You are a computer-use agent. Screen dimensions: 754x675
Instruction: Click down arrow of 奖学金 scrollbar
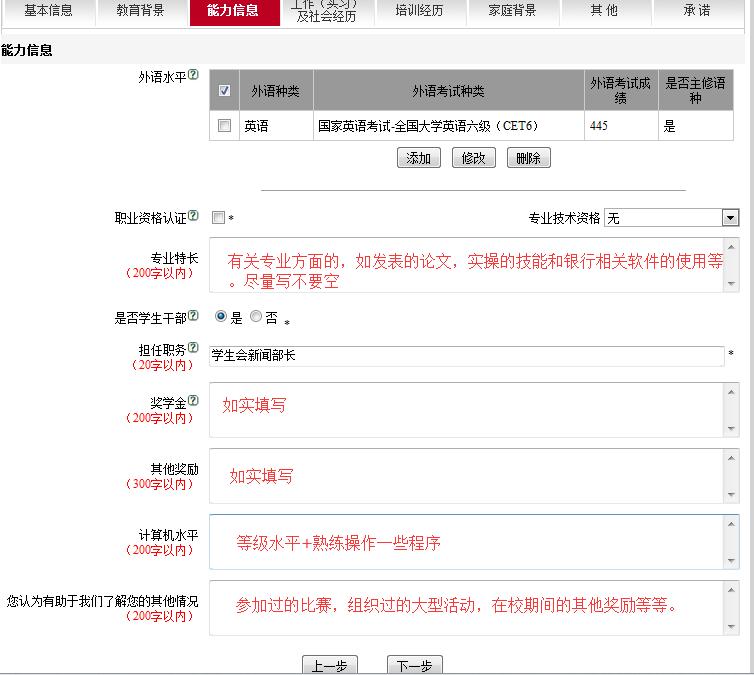[x=731, y=428]
